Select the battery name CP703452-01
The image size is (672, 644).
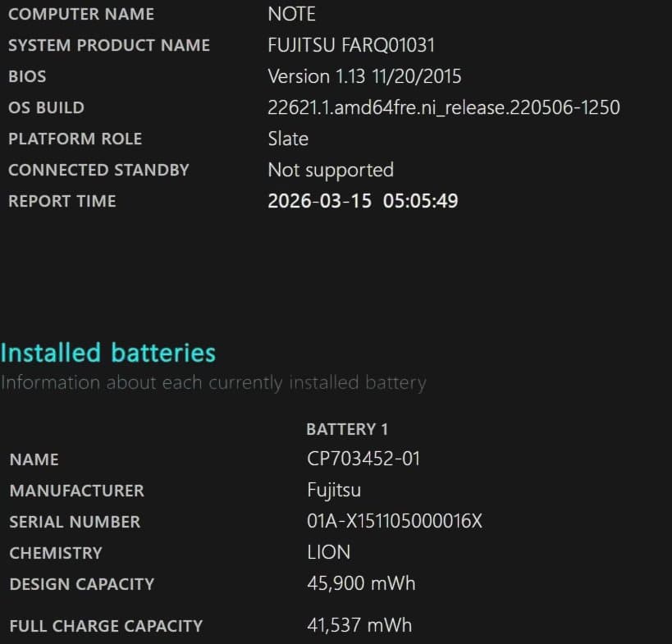[x=363, y=459]
